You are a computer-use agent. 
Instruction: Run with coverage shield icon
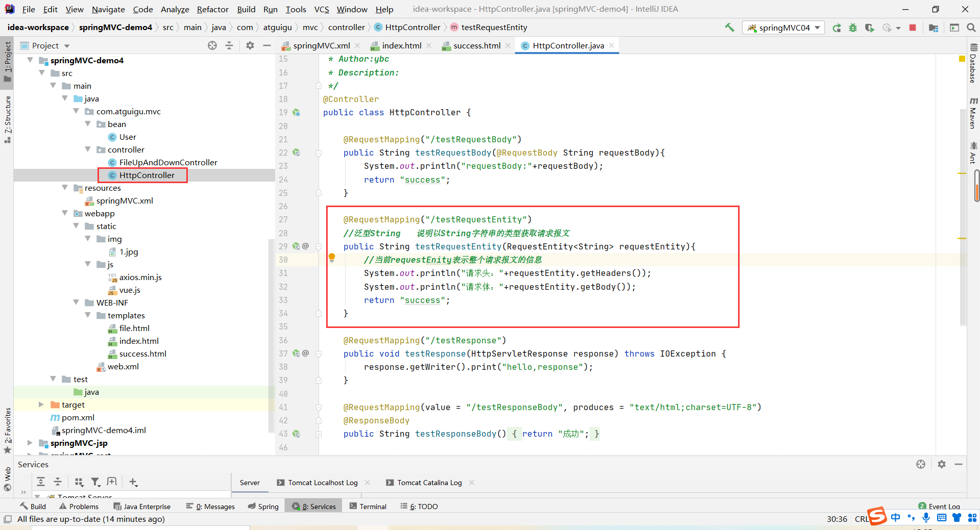coord(870,28)
